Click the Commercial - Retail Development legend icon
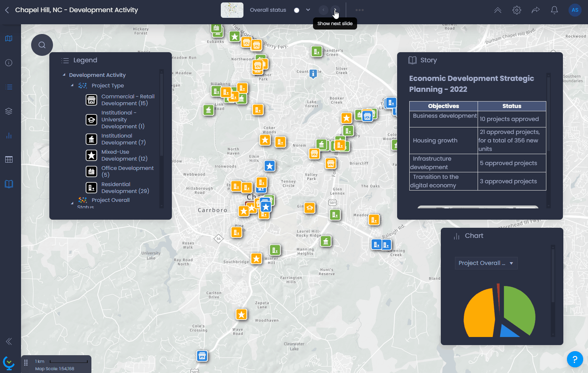Viewport: 588px width, 373px height. tap(91, 100)
